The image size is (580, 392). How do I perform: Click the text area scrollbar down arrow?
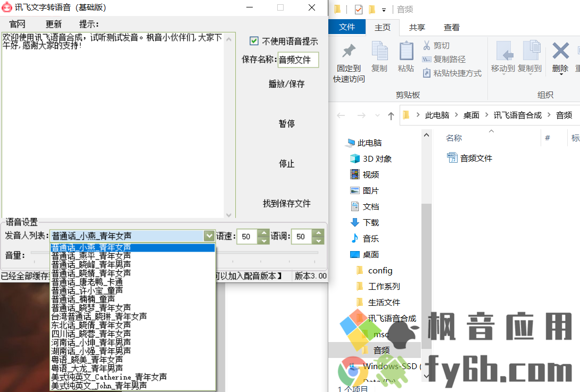point(229,214)
